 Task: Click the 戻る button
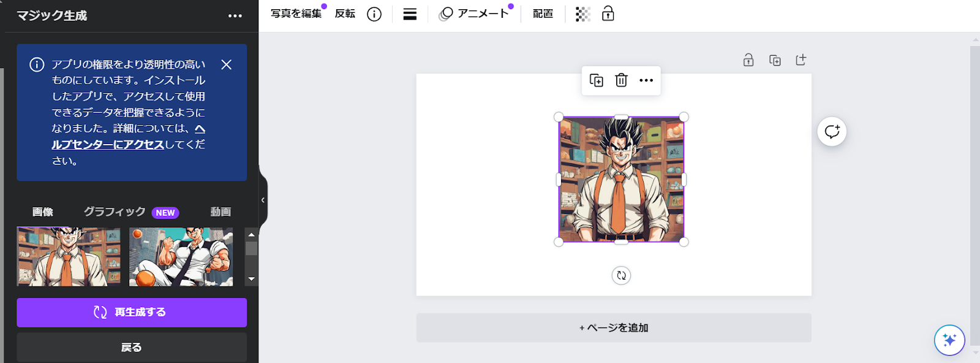[x=132, y=347]
